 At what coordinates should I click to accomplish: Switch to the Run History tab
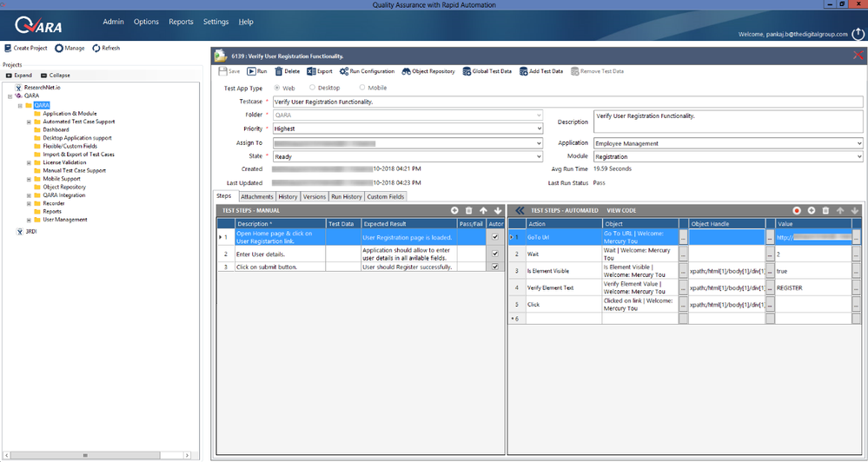pos(346,196)
